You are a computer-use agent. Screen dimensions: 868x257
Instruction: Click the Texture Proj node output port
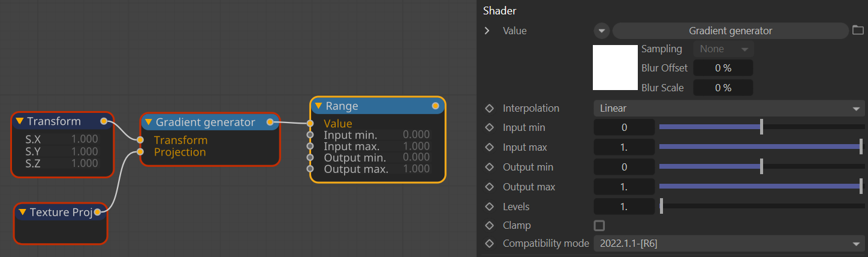point(97,212)
